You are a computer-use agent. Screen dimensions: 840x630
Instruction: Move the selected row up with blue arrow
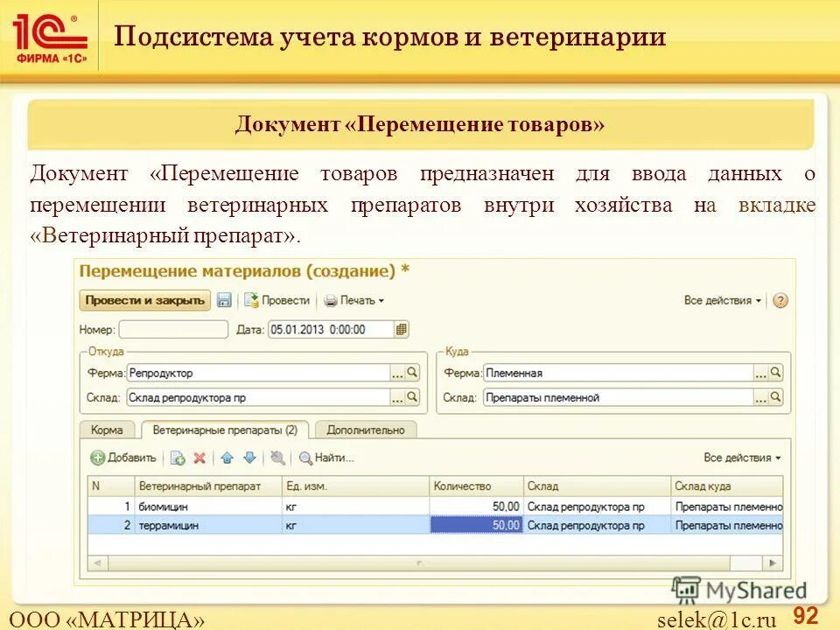(x=227, y=457)
